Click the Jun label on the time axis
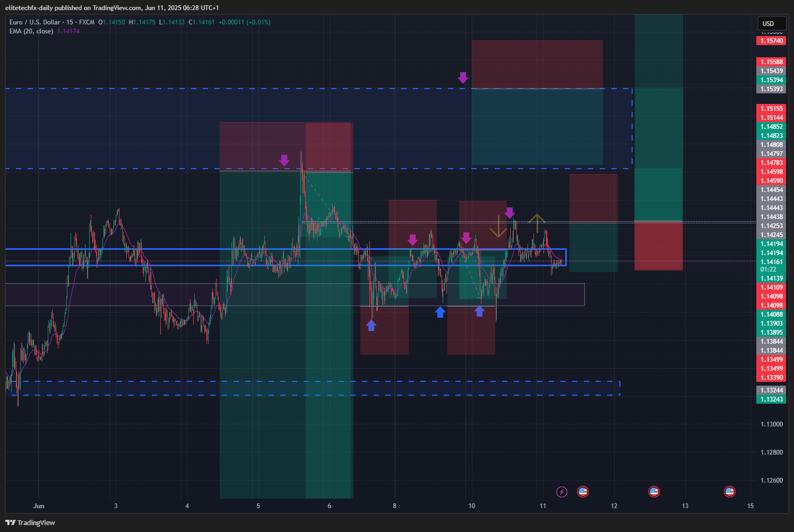The height and width of the screenshot is (532, 794). tap(38, 506)
